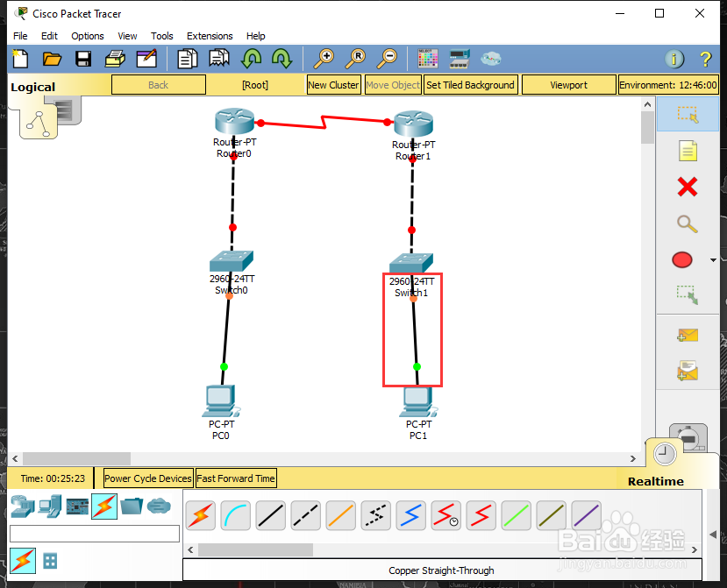Open the File menu

pyautogui.click(x=20, y=36)
